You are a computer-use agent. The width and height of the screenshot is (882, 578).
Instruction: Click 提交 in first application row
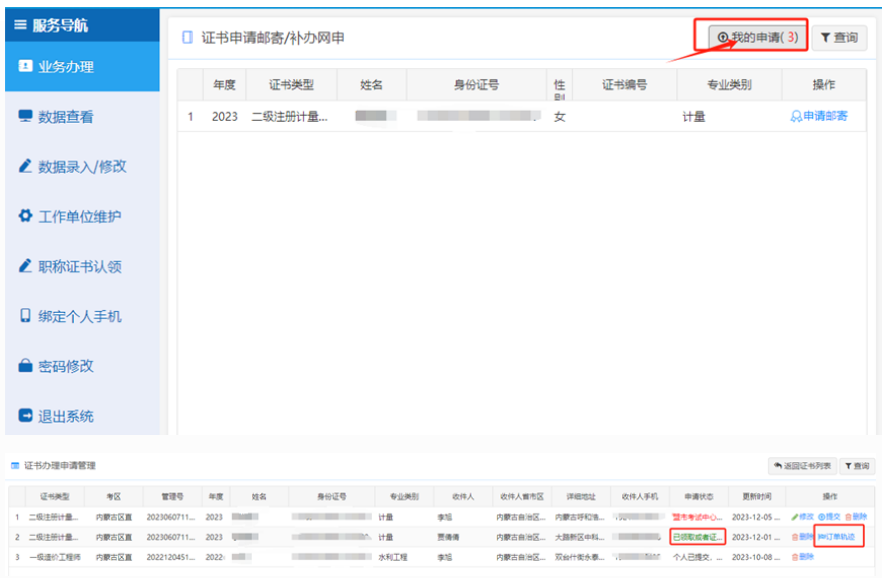(x=829, y=517)
